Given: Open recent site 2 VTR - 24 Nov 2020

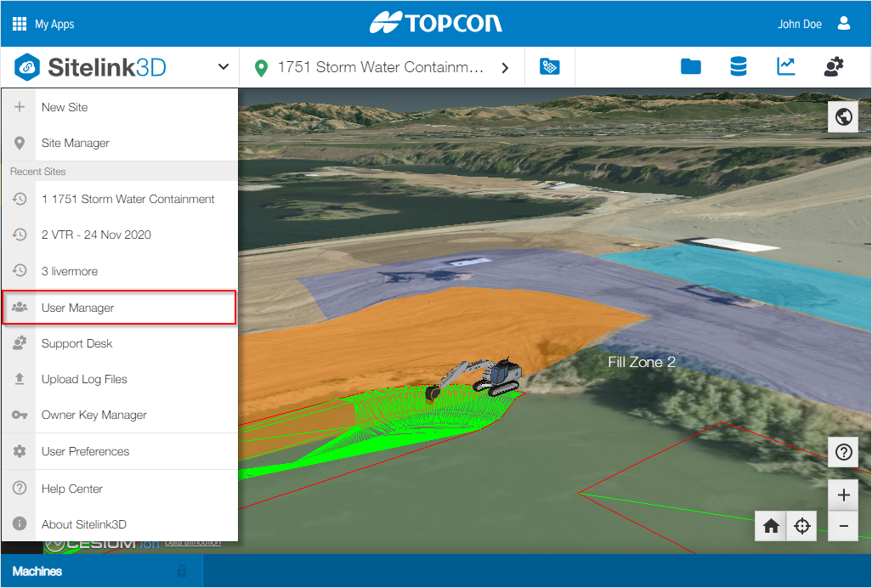Looking at the screenshot, I should click(x=120, y=235).
